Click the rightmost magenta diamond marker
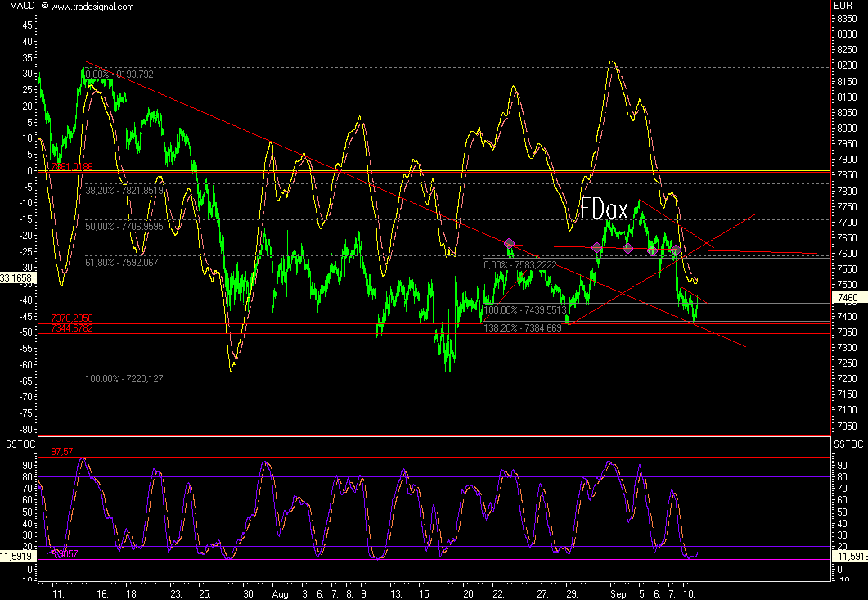Viewport: 868px width, 600px height. tap(676, 250)
